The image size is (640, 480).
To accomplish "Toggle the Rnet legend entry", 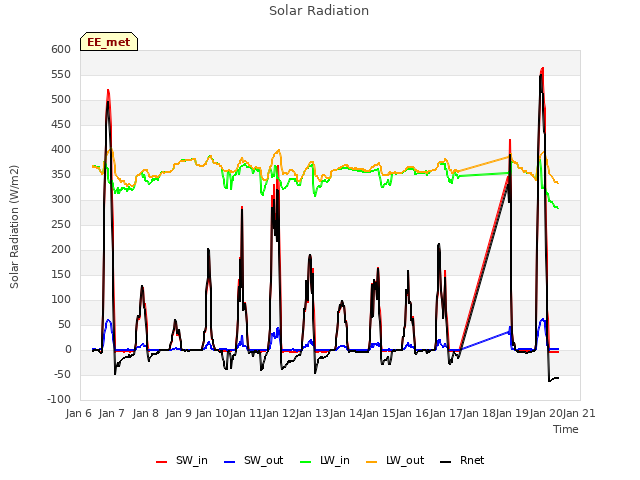I will (x=462, y=460).
